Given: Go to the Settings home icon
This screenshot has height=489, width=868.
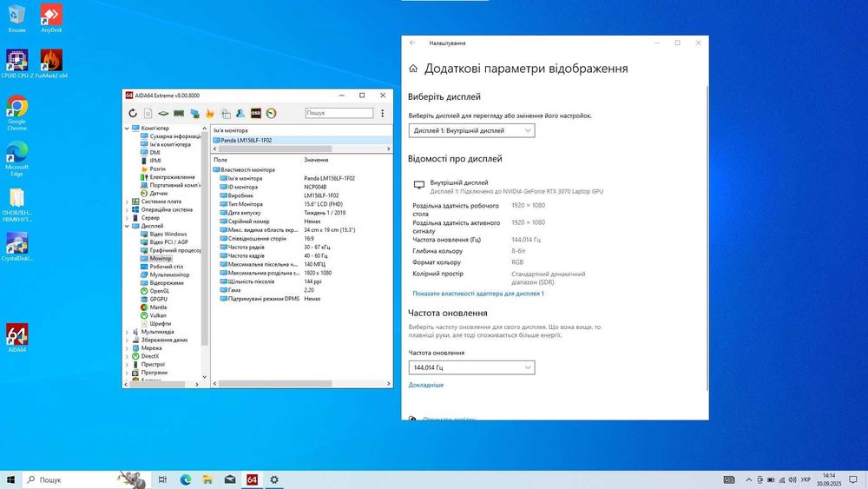Looking at the screenshot, I should (413, 69).
